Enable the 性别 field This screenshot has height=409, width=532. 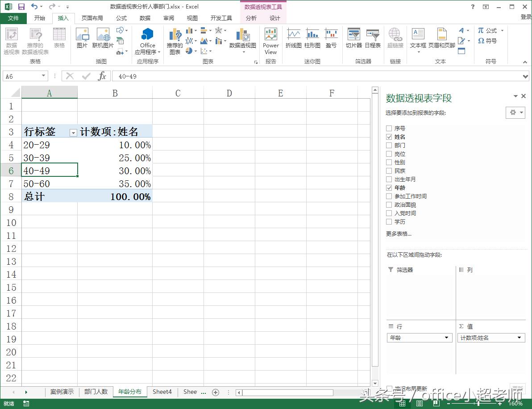[388, 162]
